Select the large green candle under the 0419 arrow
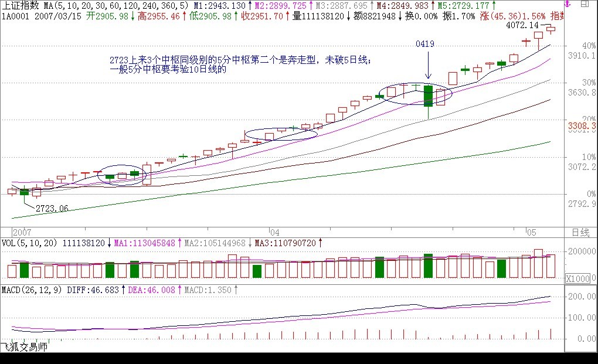This screenshot has height=364, width=598. (x=428, y=96)
